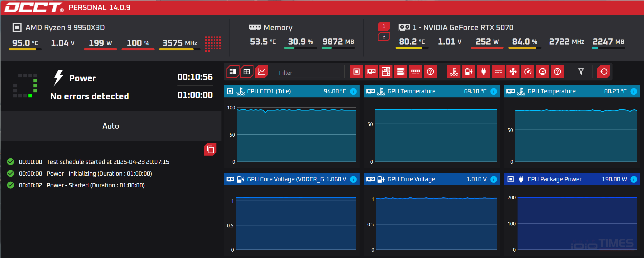The height and width of the screenshot is (258, 644).
Task: Click into the Filter text field
Action: pyautogui.click(x=309, y=73)
